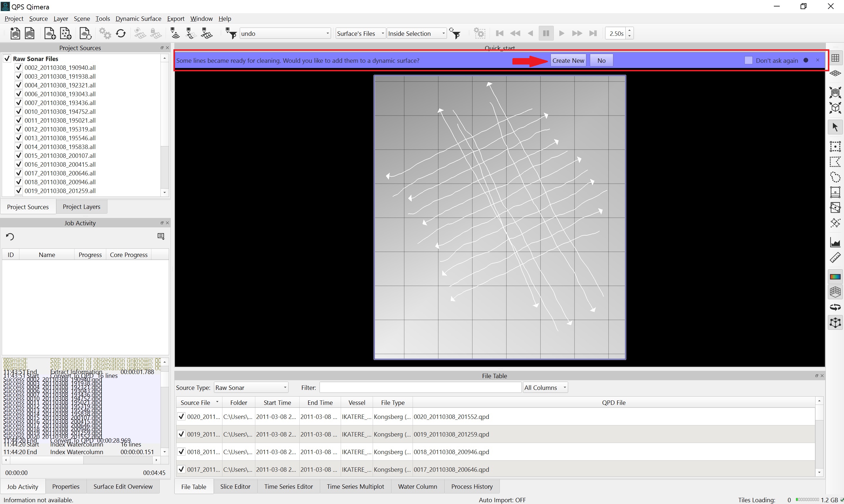Select the rectangular selection tool
This screenshot has width=844, height=504.
point(835,146)
